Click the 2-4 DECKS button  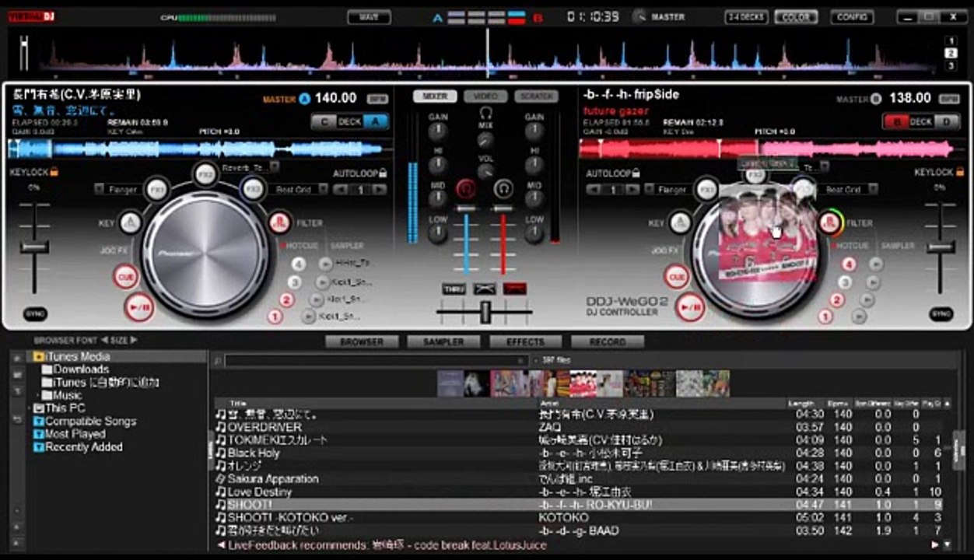coord(746,16)
